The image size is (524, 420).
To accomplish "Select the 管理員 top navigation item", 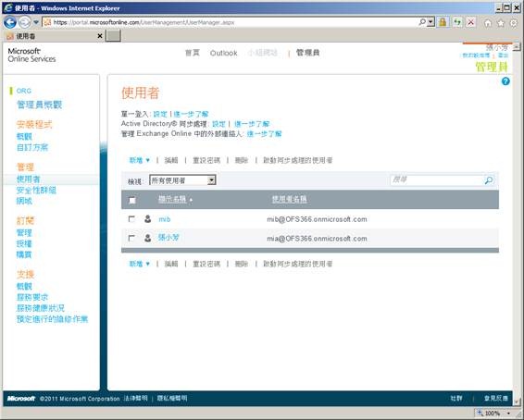I will (307, 53).
